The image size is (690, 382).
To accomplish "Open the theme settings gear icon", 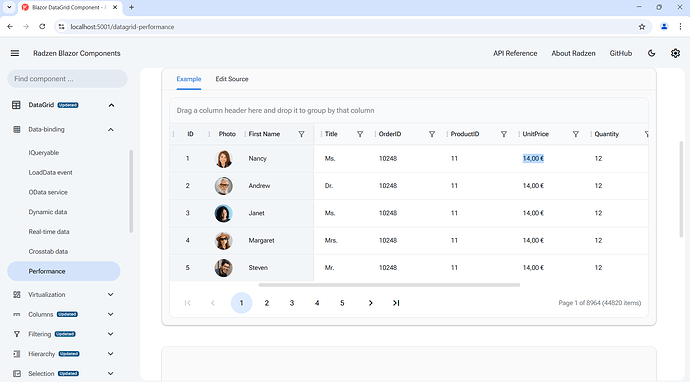I will (x=675, y=53).
